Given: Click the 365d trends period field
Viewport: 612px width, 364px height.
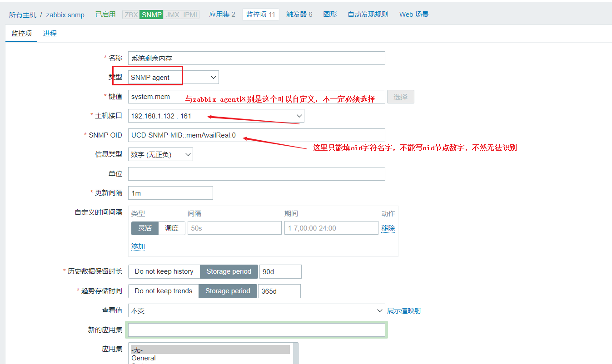Looking at the screenshot, I should pos(279,291).
